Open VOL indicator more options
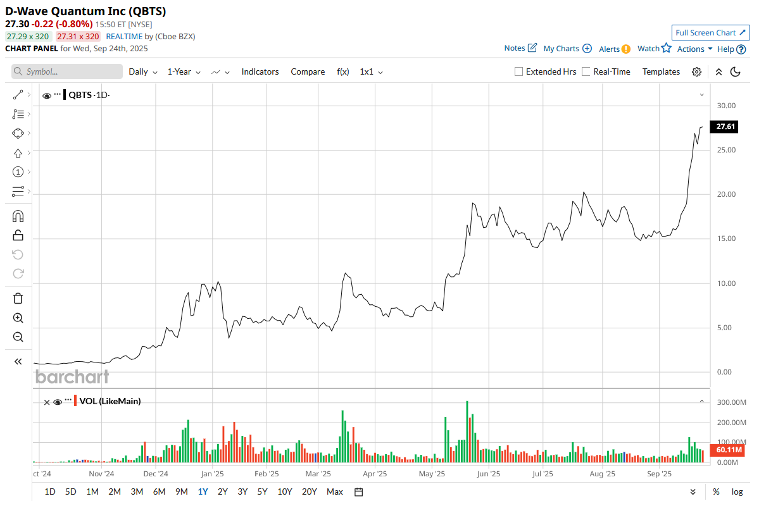Image resolution: width=778 pixels, height=532 pixels. pos(68,400)
